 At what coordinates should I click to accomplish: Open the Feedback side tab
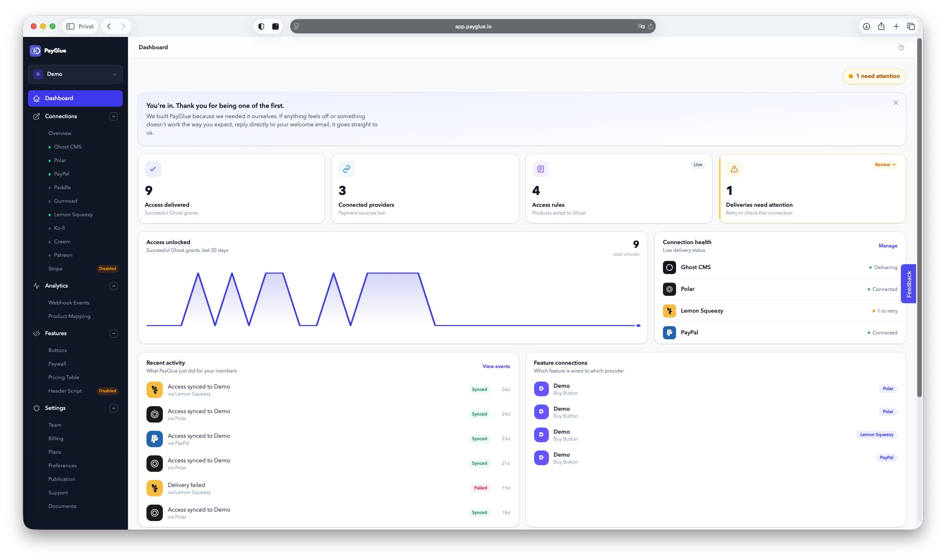(x=909, y=283)
